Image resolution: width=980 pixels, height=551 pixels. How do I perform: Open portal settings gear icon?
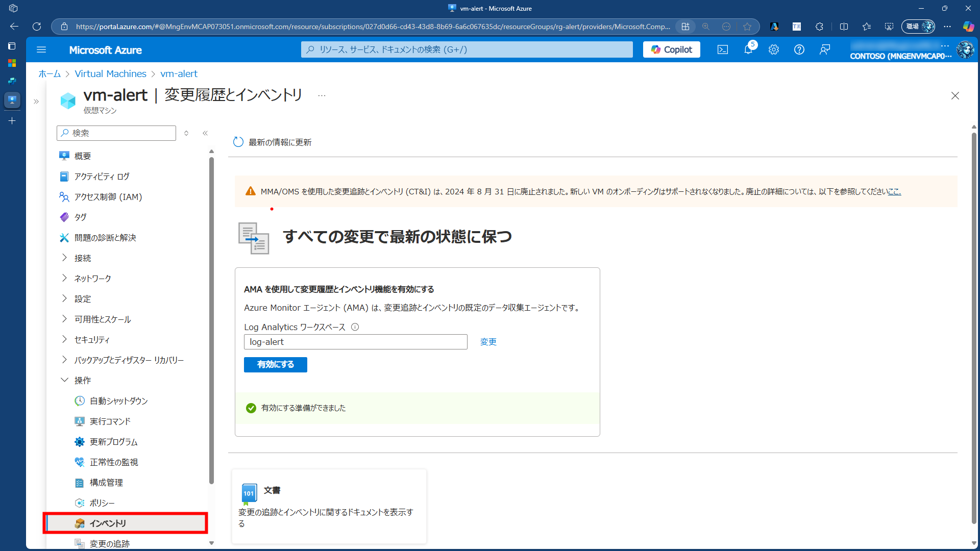tap(774, 49)
